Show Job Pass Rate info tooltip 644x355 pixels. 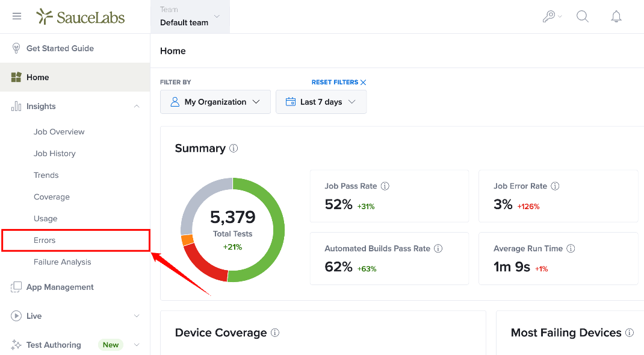[x=385, y=186]
